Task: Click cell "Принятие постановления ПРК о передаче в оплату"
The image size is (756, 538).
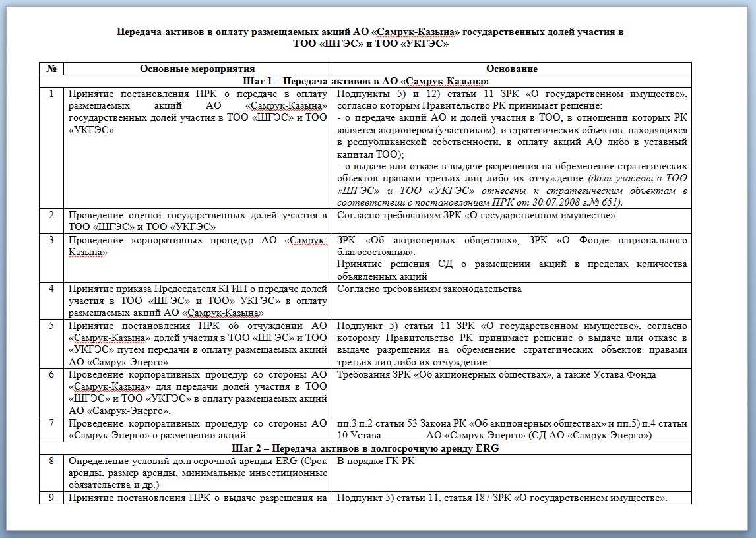Action: [x=198, y=148]
